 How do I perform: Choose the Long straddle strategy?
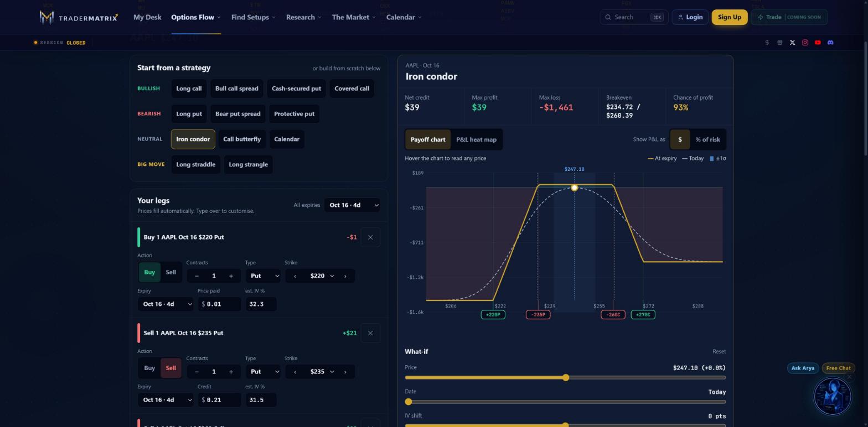pos(196,165)
